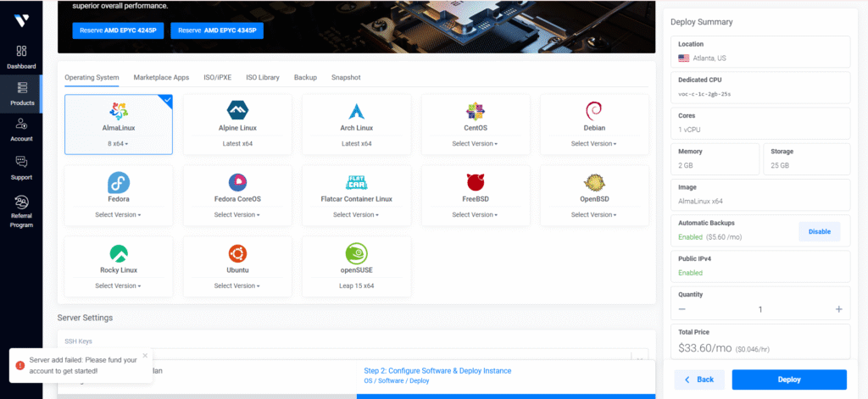
Task: Open Account section in sidebar
Action: click(x=21, y=130)
